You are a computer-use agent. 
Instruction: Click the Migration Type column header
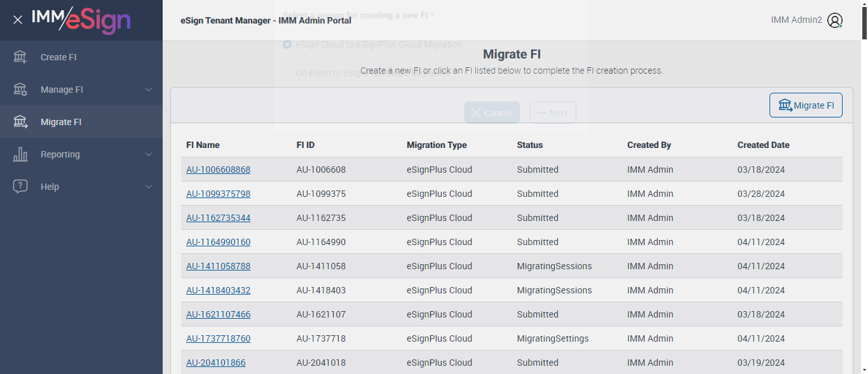437,145
